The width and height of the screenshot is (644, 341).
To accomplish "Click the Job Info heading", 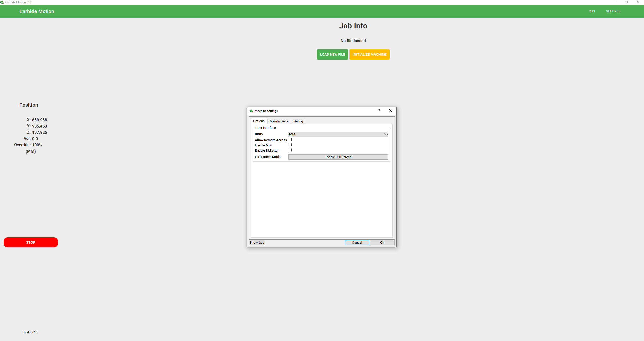I will (353, 26).
